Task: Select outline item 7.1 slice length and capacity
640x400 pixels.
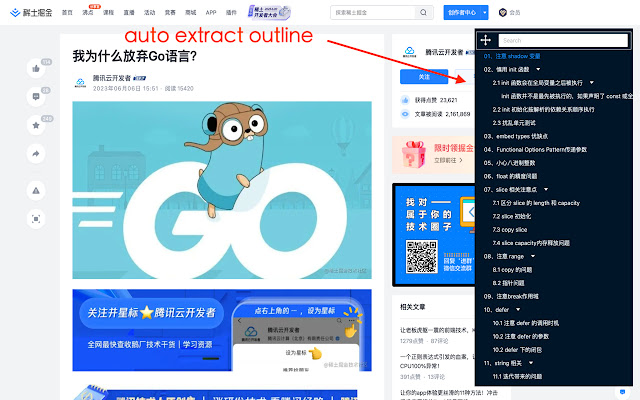Action: point(536,203)
